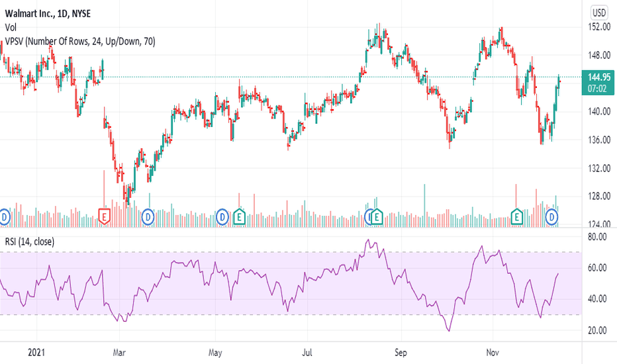The width and height of the screenshot is (617, 364).
Task: Click the RSI 20.00 scale label
Action: click(597, 330)
